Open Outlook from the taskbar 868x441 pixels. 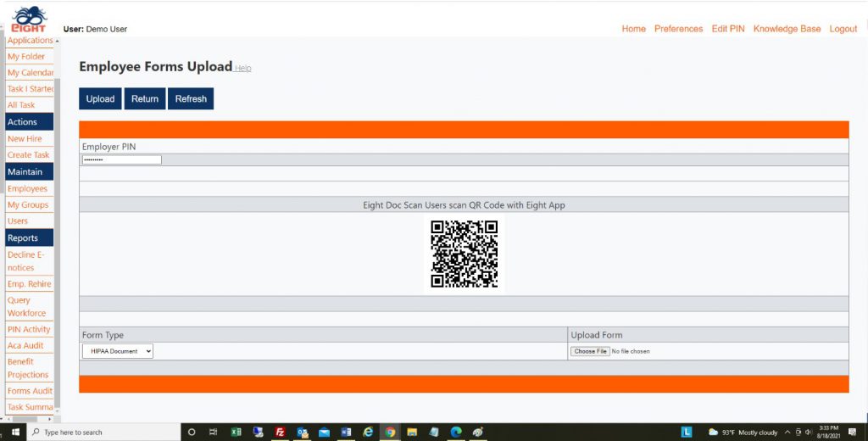click(303, 433)
